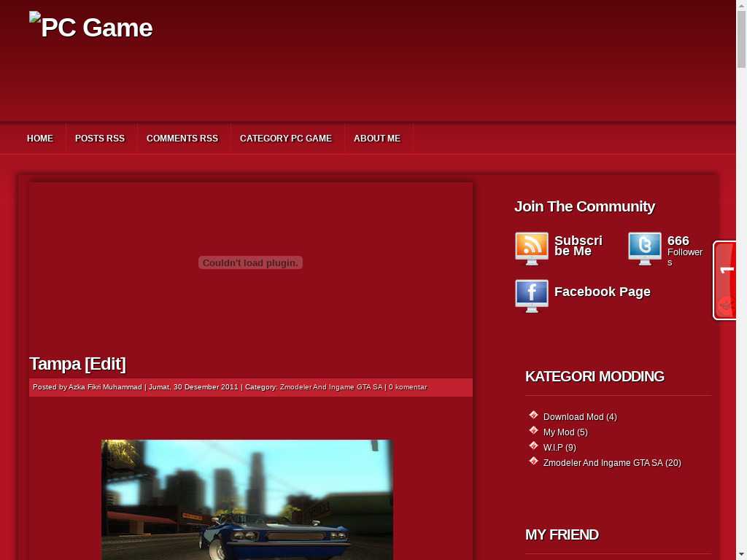The width and height of the screenshot is (747, 560).
Task: Click the date Jumat, 30 Desember 2011
Action: pos(193,387)
